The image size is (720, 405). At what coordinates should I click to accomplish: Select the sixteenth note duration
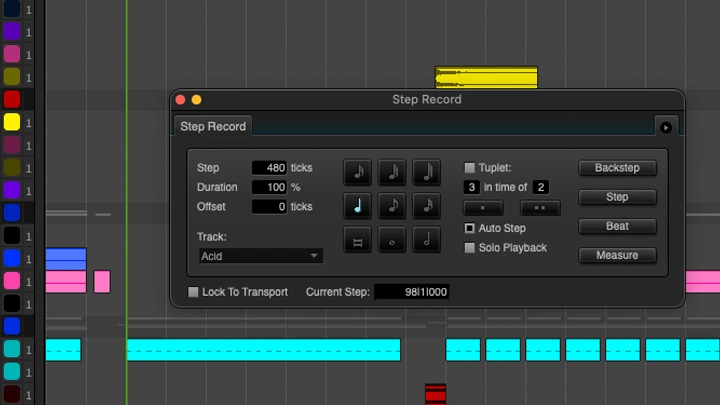point(427,205)
